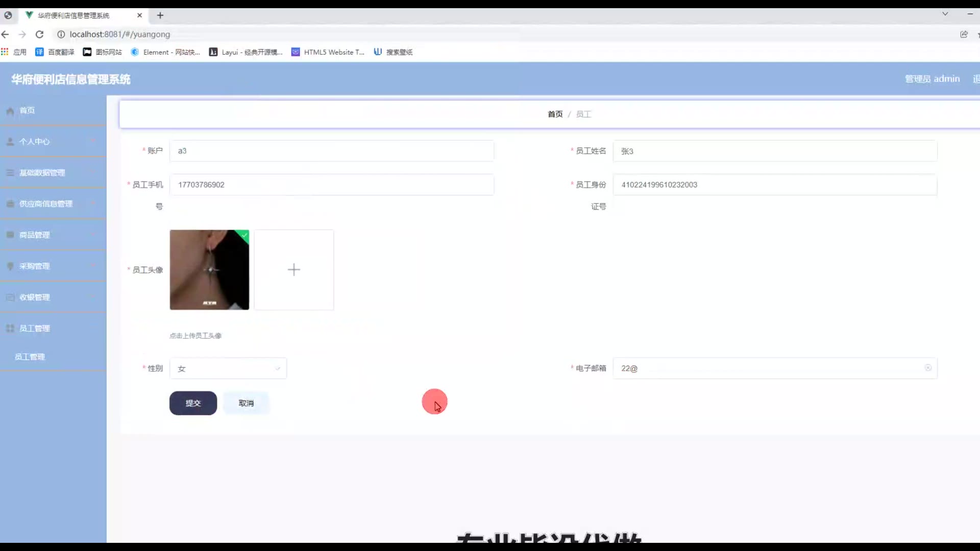Expand the 供应商信息管理 sidebar menu

(x=46, y=204)
